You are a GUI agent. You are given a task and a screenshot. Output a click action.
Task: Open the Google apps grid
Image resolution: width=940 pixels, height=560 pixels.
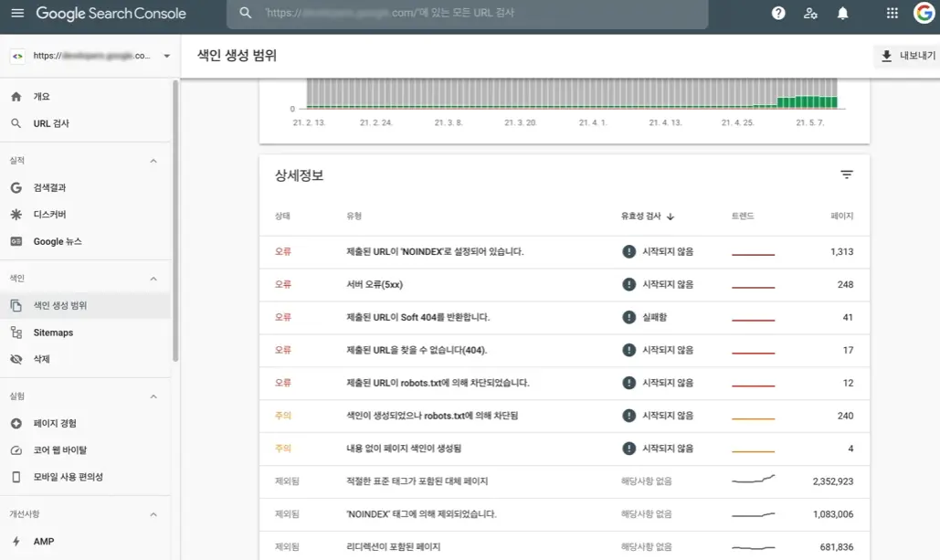point(892,13)
